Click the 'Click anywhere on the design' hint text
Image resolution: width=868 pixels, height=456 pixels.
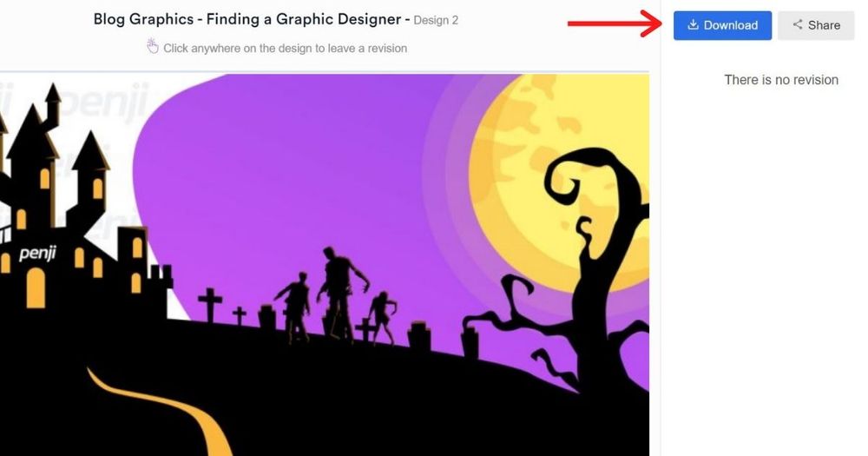click(285, 48)
